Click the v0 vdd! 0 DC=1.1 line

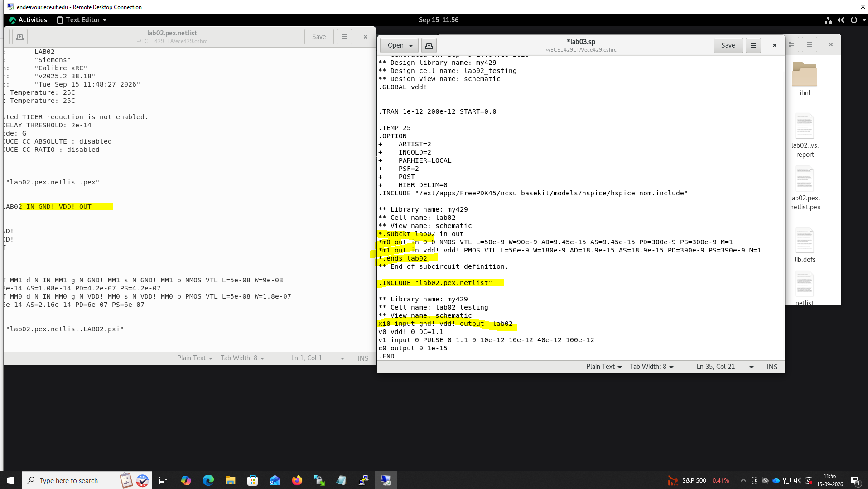tap(411, 332)
